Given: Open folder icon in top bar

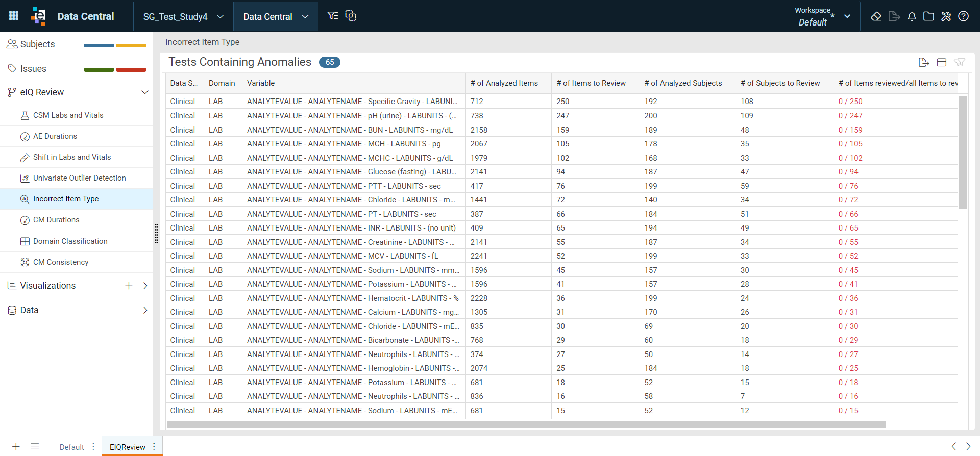Looking at the screenshot, I should click(929, 16).
